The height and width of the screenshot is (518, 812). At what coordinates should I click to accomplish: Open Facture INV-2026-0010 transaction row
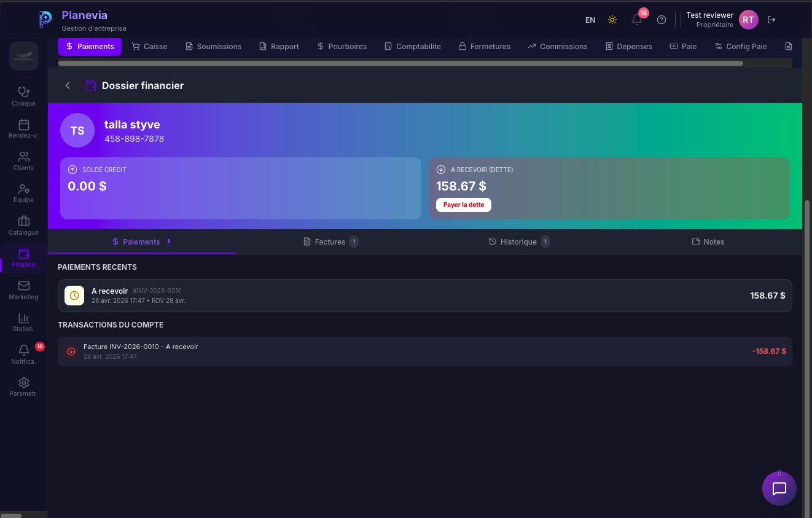click(425, 351)
